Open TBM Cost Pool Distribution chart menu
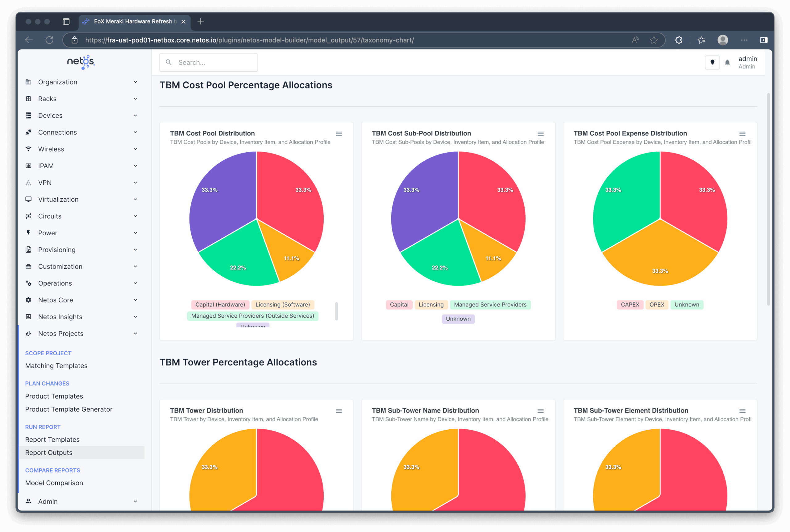Screen dimensions: 790x532 (339, 134)
